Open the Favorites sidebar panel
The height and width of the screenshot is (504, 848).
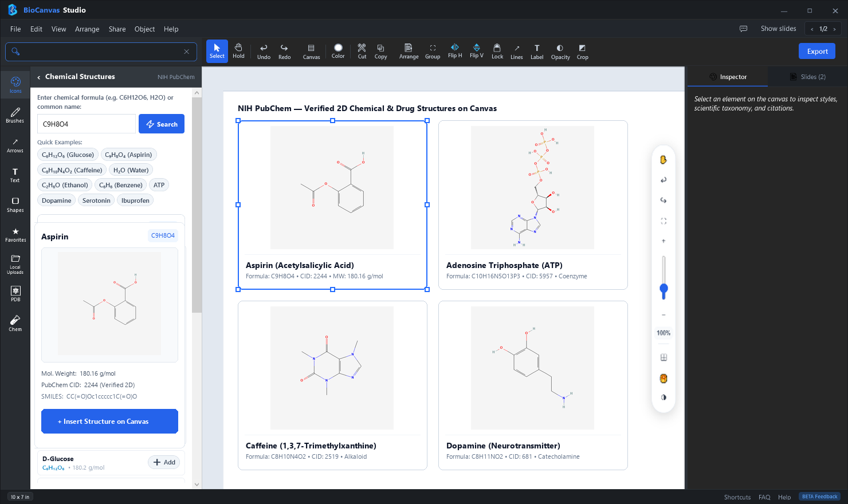15,234
